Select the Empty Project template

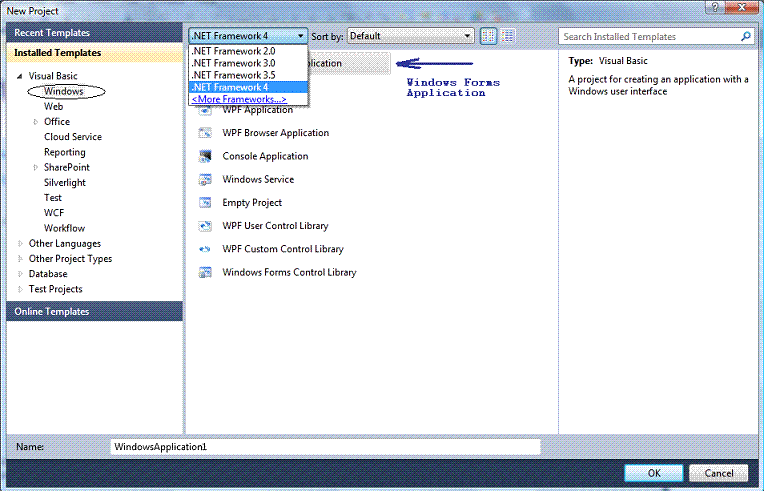click(252, 203)
